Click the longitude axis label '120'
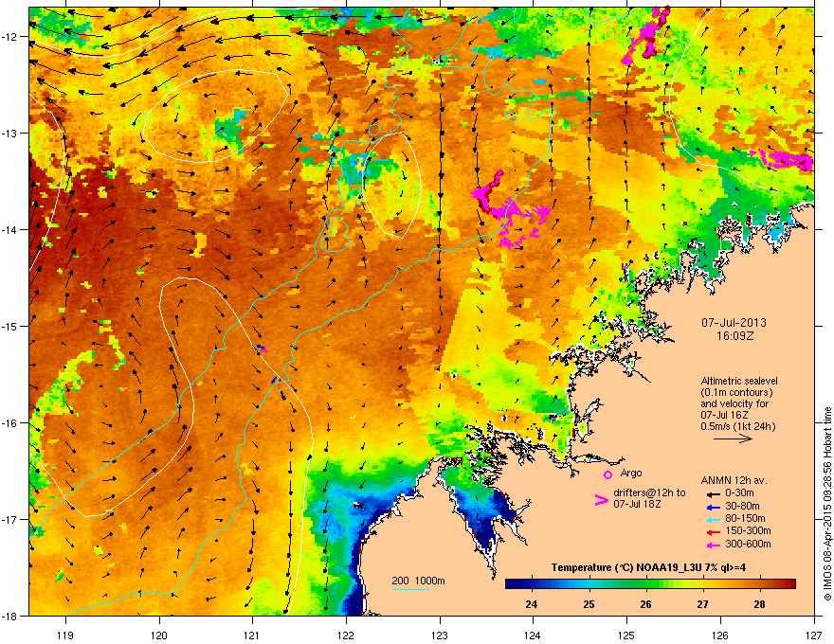Viewport: 834px width, 644px height. pyautogui.click(x=159, y=635)
